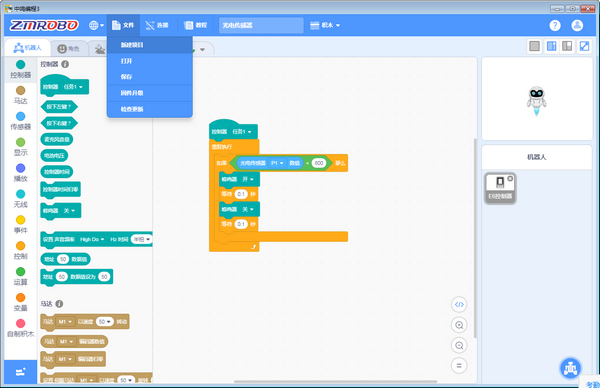Select the split-column layout view icon
Screen dimensions: 600x388
(551, 46)
